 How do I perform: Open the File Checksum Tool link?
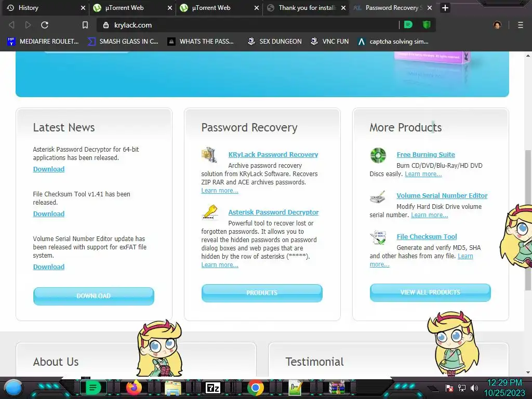point(427,236)
